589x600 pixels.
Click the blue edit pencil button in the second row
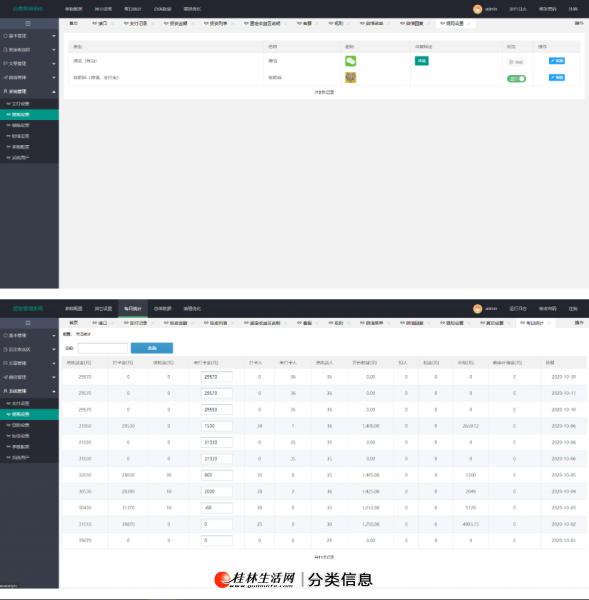tap(556, 78)
